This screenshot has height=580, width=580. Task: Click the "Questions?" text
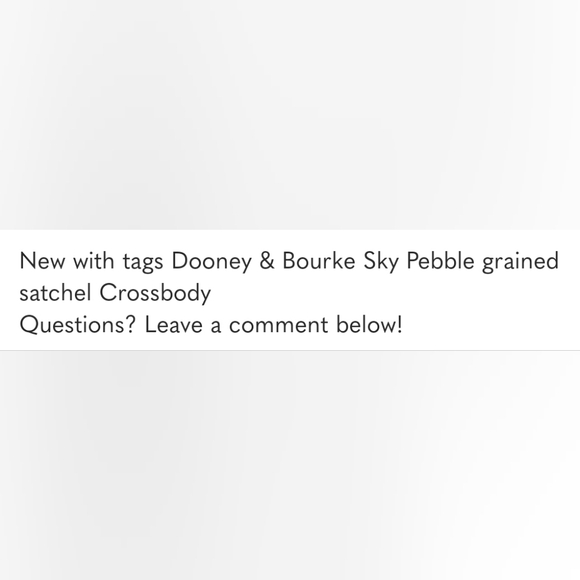(78, 325)
